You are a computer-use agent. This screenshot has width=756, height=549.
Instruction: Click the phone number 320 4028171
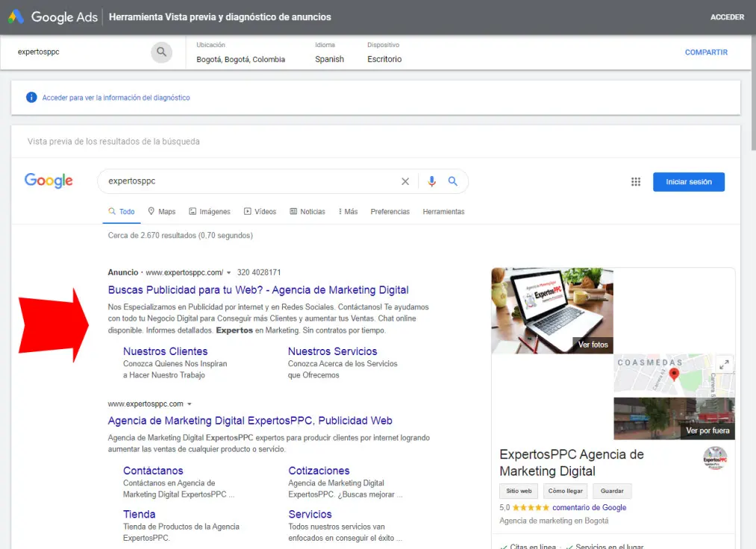[x=259, y=272]
